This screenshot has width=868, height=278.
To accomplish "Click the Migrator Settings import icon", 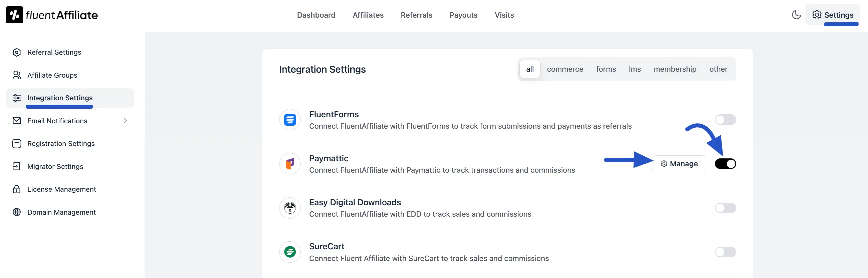I will click(16, 166).
